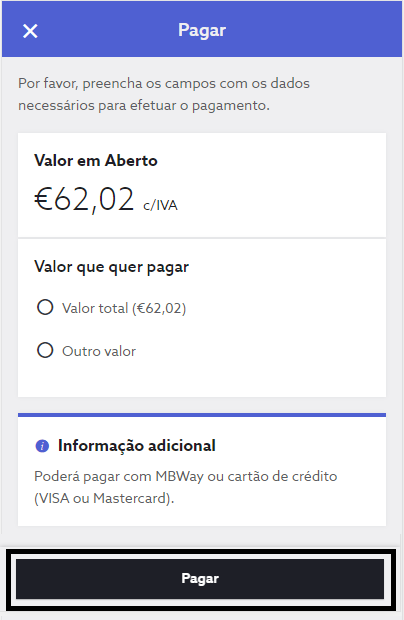Click the "(VISA ou Mastercard)" text line
Viewport: 404px width, 620px height.
pyautogui.click(x=104, y=498)
